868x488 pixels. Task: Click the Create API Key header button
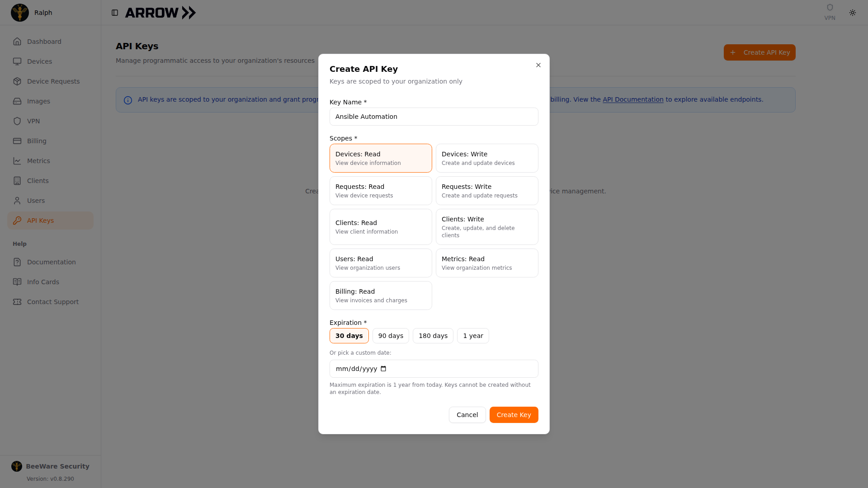[759, 52]
